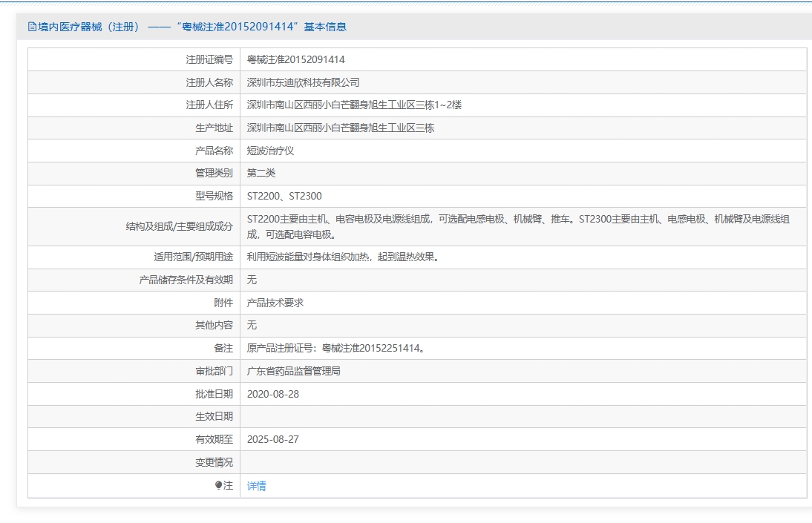812x523 pixels.
Task: Click the structure description starting ST2200主要由主机
Action: pos(518,226)
